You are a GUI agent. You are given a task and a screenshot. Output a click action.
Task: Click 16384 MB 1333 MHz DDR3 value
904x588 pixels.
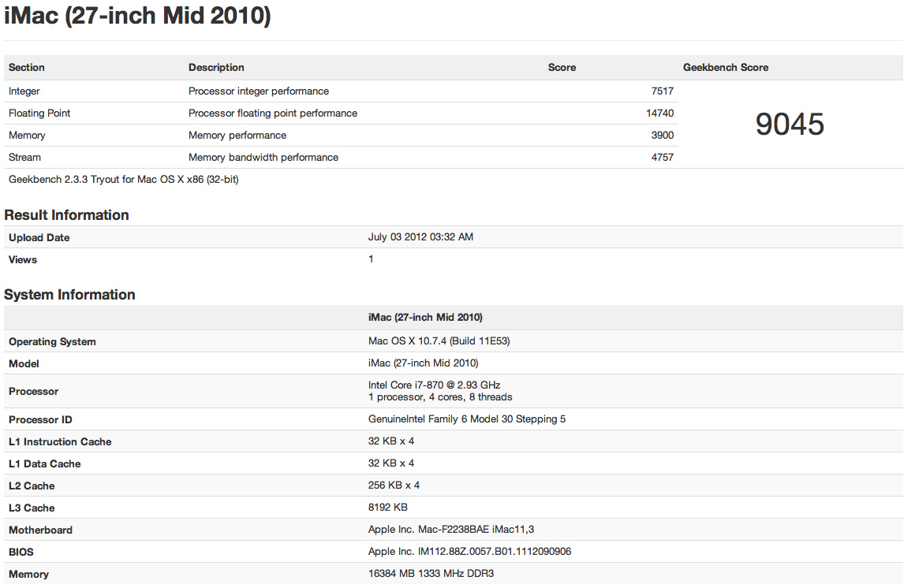click(431, 573)
